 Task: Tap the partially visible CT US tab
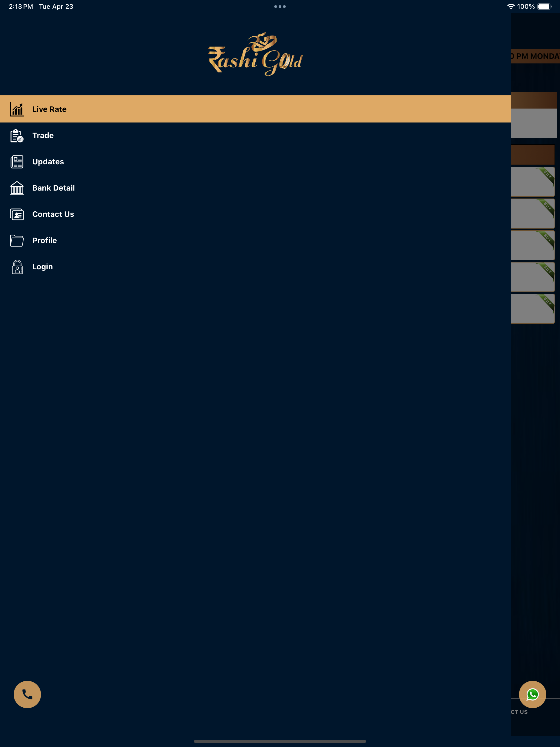click(519, 712)
